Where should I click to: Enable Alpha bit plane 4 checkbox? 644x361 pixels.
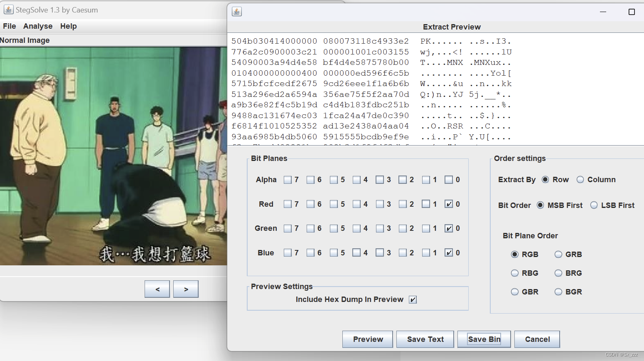(x=356, y=180)
